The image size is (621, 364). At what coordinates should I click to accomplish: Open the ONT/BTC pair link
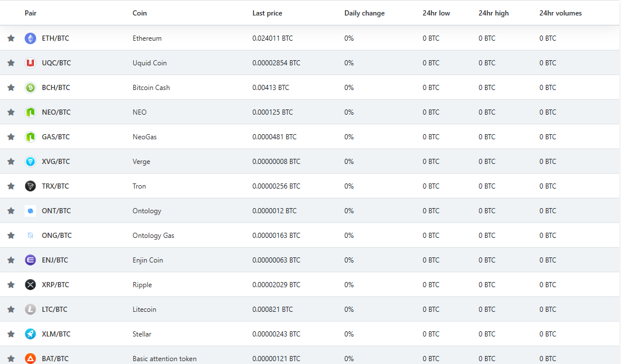click(x=56, y=211)
